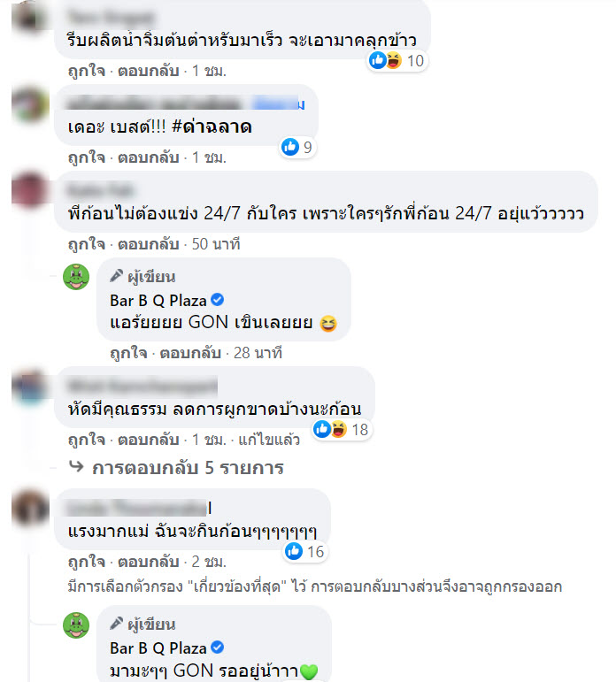Expand การตอบกลับ 5 รายการ replies
The width and height of the screenshot is (616, 682).
click(188, 468)
